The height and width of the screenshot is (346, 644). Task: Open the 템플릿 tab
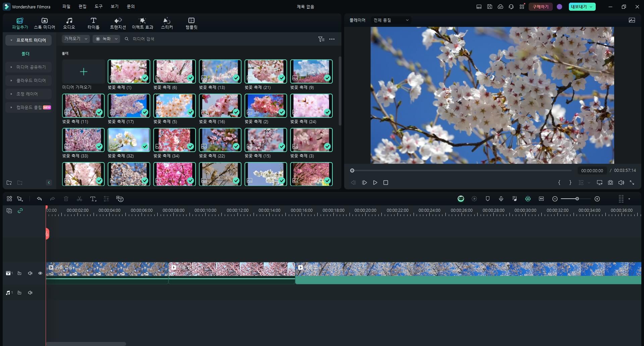192,23
